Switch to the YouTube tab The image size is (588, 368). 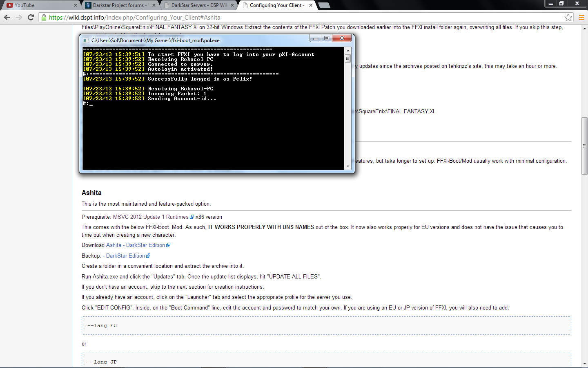click(37, 5)
